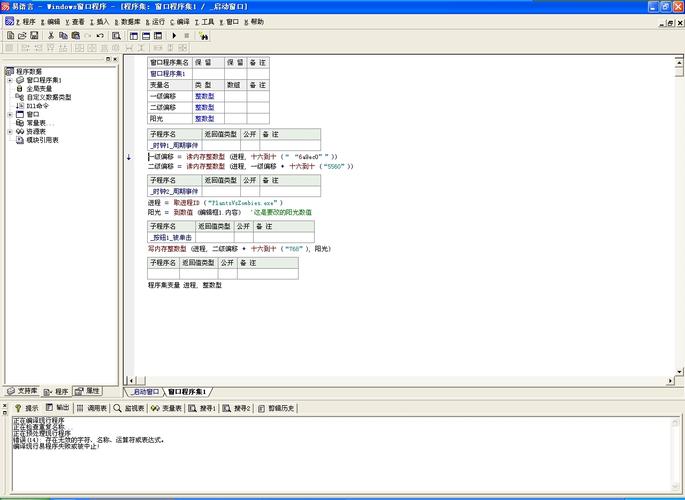Open the 剪辑历史 tab
This screenshot has height=500, width=685.
(276, 408)
